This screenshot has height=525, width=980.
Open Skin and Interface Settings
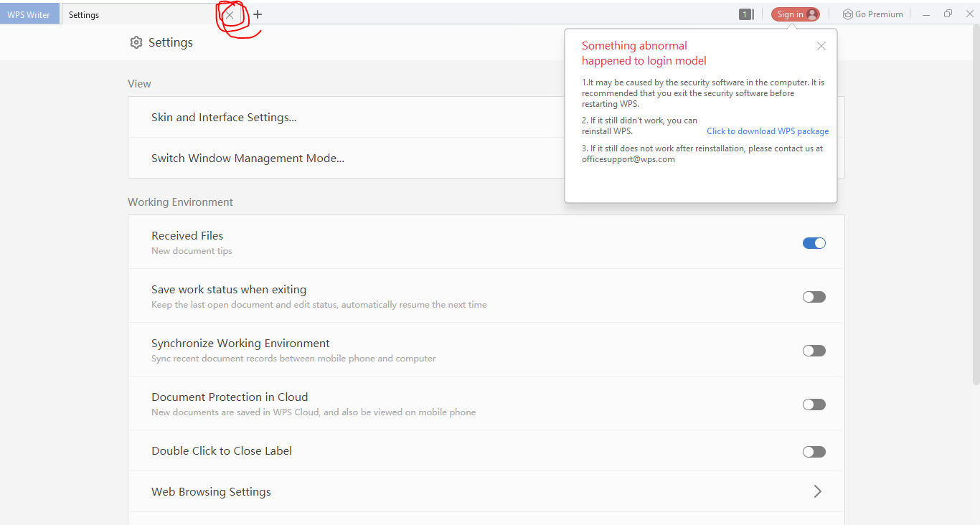click(x=486, y=118)
